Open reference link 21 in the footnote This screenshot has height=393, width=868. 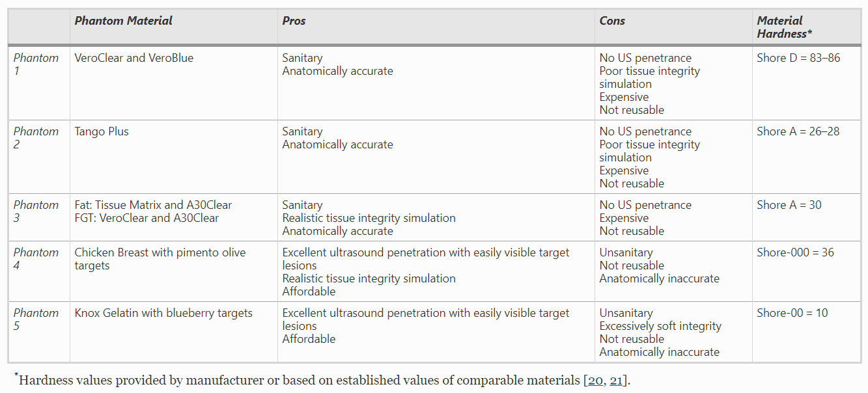pos(616,381)
